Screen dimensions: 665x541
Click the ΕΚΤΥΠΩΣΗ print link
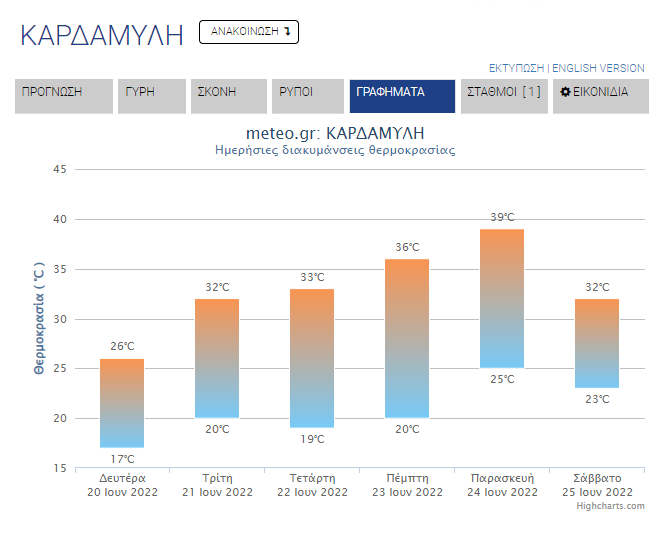[x=517, y=68]
